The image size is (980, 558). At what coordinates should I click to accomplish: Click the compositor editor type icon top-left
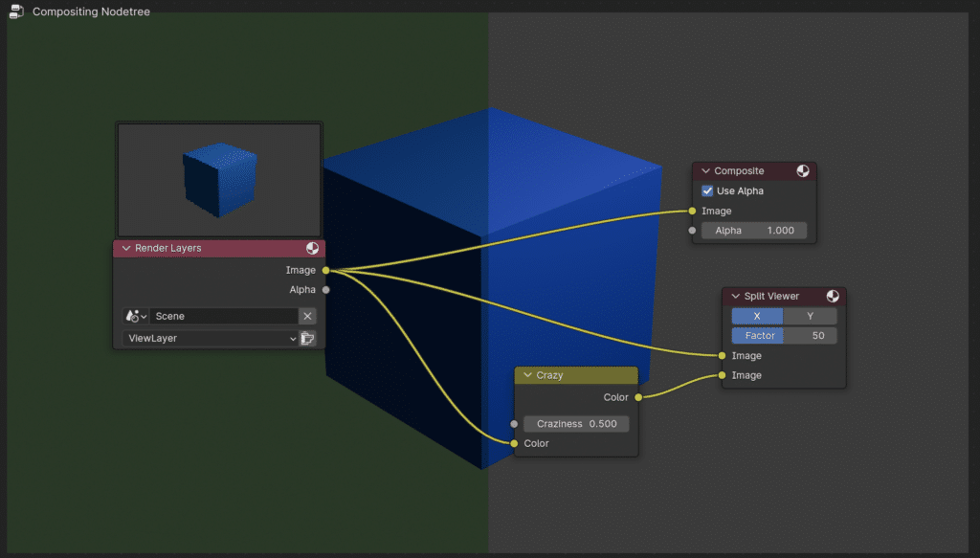tap(14, 11)
